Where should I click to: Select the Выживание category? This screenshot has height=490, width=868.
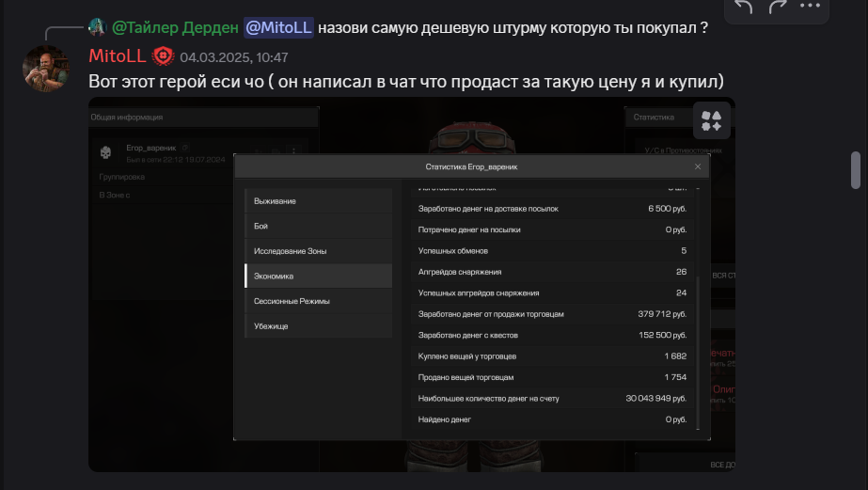pyautogui.click(x=318, y=201)
